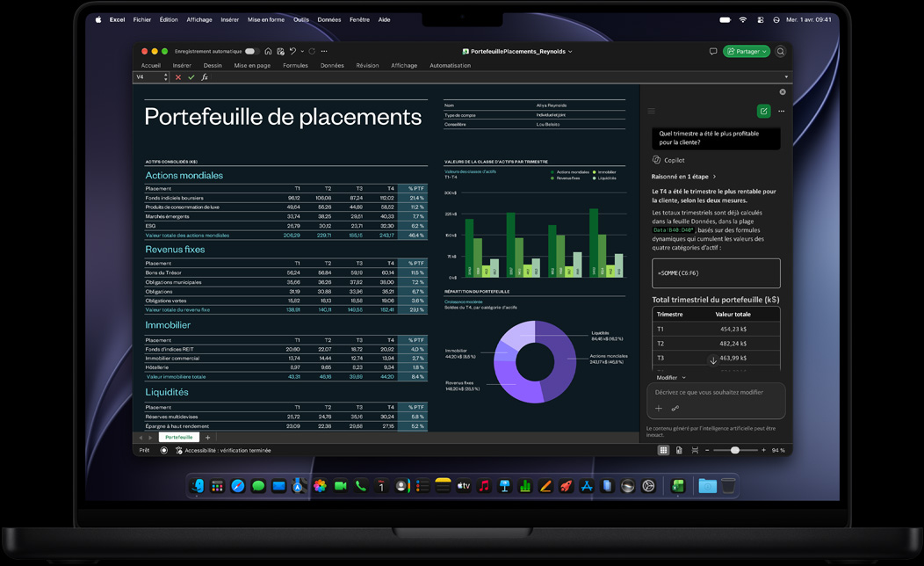Open the Mise en page tab
The height and width of the screenshot is (566, 924).
coord(252,65)
